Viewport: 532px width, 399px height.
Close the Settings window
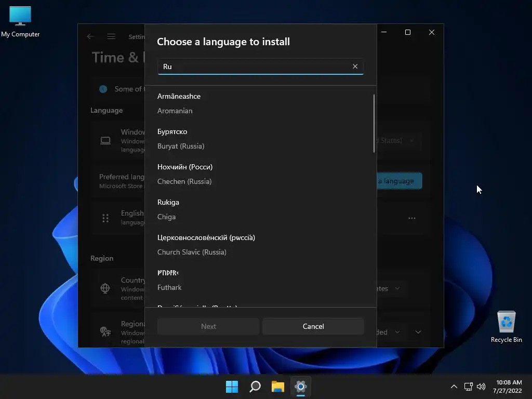pyautogui.click(x=432, y=32)
